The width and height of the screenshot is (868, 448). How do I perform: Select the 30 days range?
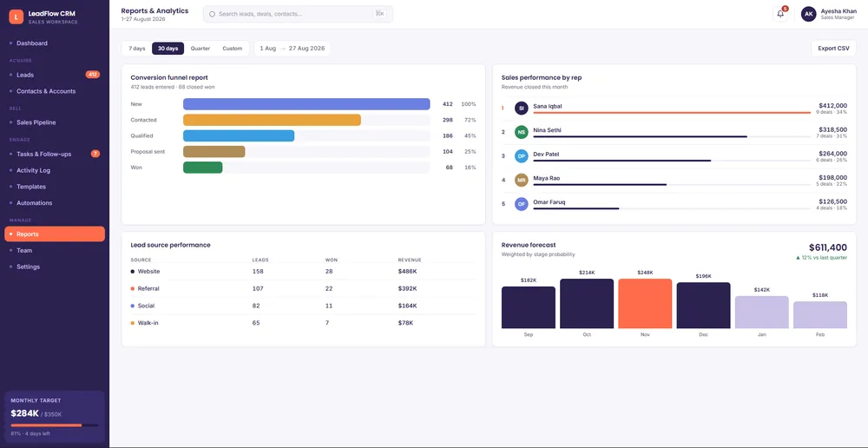(x=168, y=49)
